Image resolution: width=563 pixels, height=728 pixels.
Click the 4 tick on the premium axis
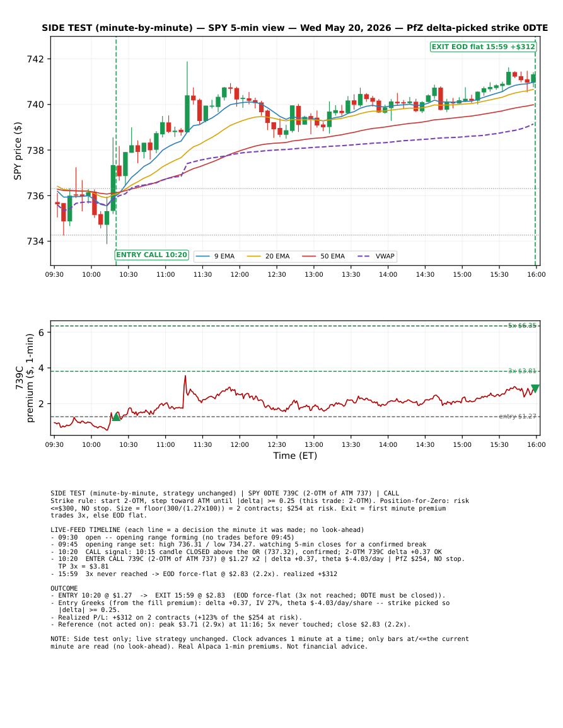click(42, 368)
